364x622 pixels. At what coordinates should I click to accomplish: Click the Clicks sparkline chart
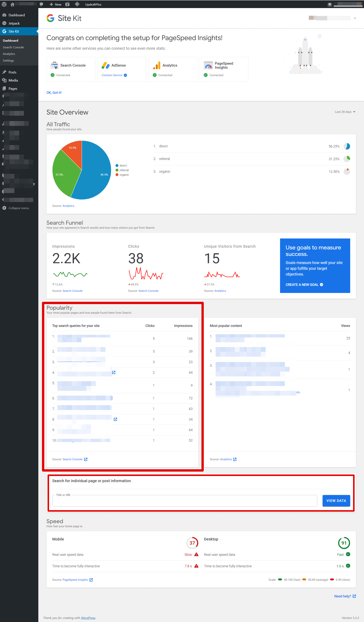(146, 273)
